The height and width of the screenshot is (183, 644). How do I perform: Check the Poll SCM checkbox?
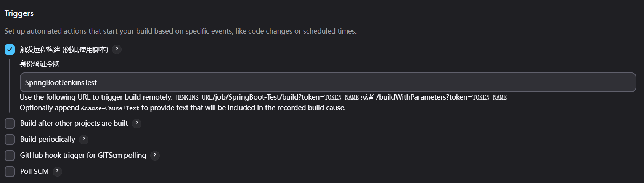[10, 172]
